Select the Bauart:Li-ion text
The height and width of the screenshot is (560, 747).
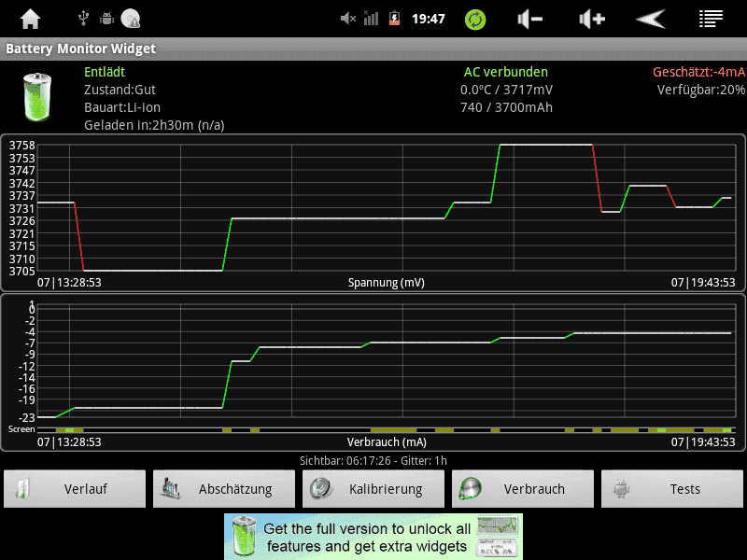pos(122,107)
